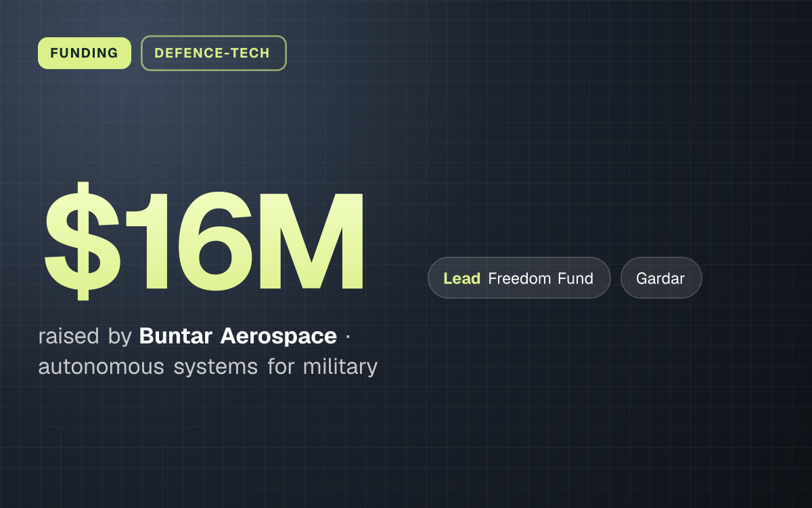Screen dimensions: 812x508
Task: Click the Gardar investor pill
Action: click(661, 278)
